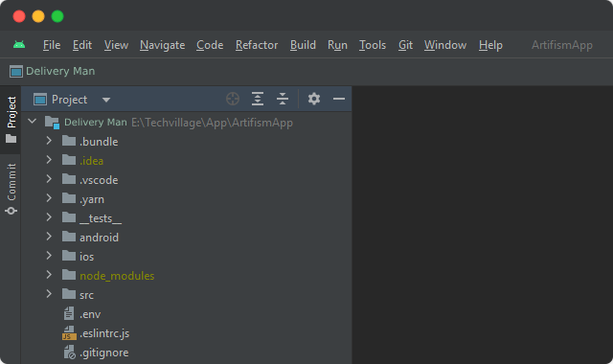This screenshot has width=613, height=364.
Task: Open the Edit menu
Action: (82, 45)
